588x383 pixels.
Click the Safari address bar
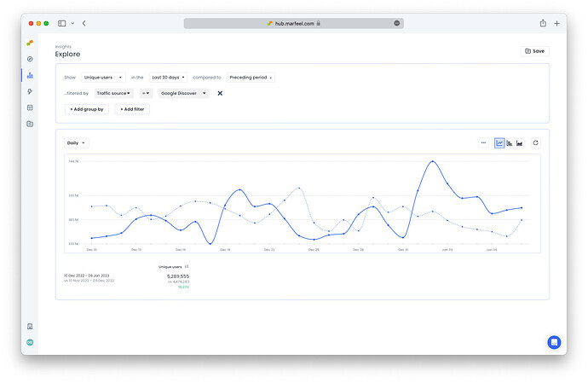294,23
